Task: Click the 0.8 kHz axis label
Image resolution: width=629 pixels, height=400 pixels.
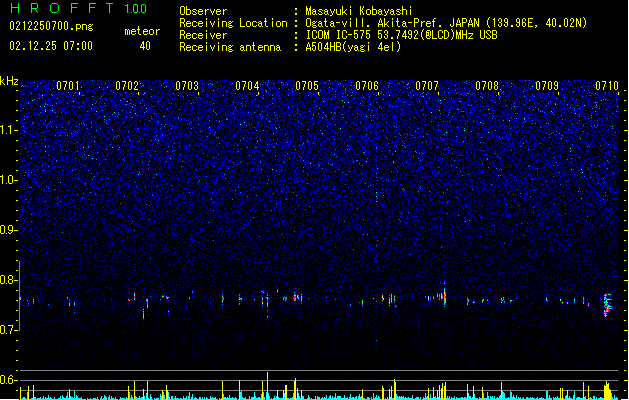Action: coord(9,280)
